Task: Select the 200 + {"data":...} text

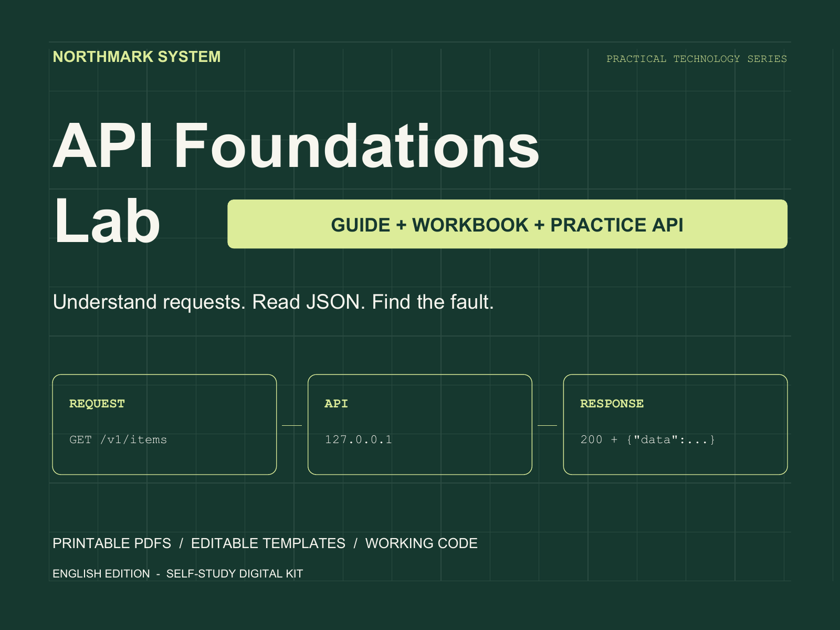Action: [648, 440]
